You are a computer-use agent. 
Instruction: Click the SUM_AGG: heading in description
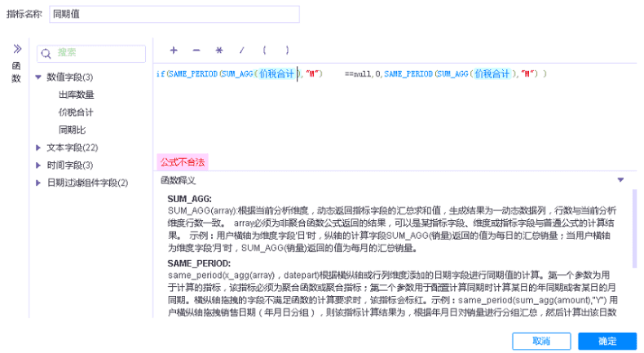pos(189,199)
